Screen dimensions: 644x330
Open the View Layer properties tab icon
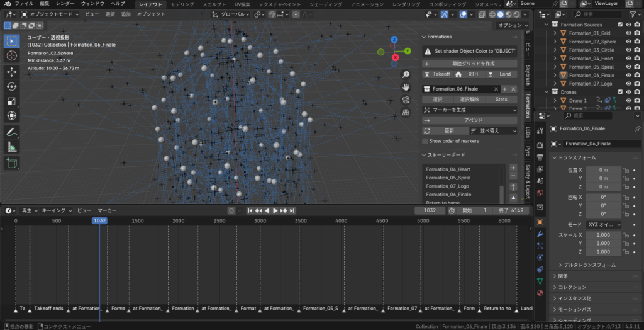point(540,169)
